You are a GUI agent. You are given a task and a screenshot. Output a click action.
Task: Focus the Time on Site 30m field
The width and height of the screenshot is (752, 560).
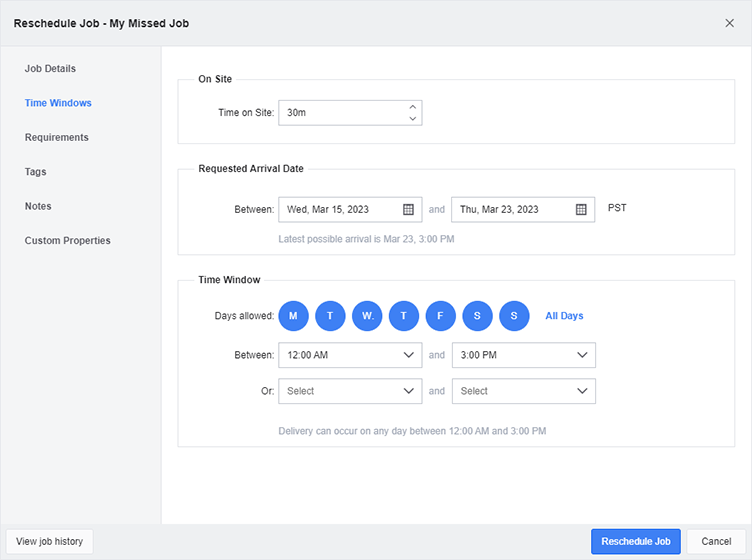pos(350,113)
